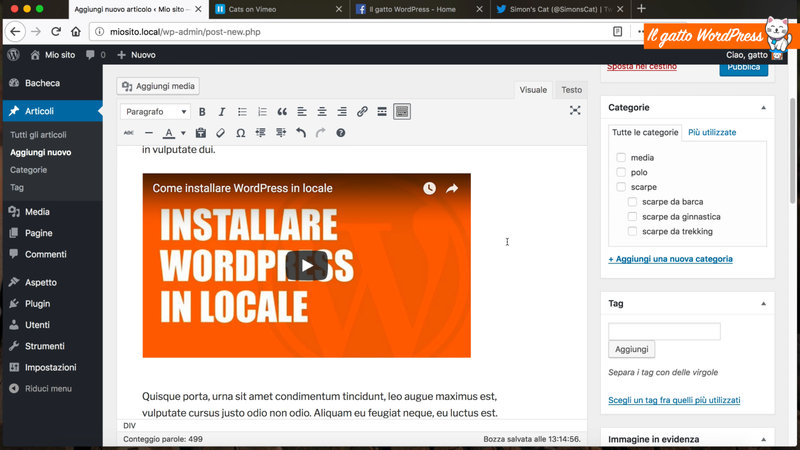Enter distraction-free writing mode
This screenshot has width=800, height=450.
[x=575, y=111]
